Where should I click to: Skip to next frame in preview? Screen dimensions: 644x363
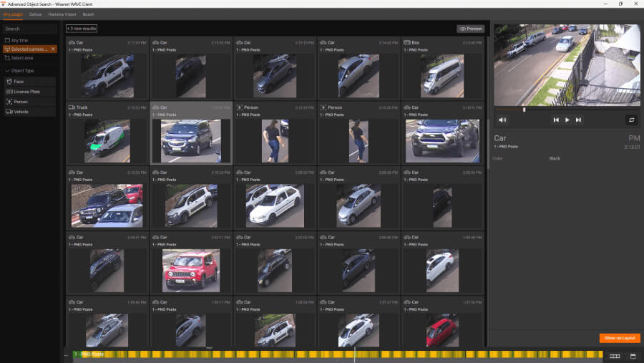[x=578, y=120]
